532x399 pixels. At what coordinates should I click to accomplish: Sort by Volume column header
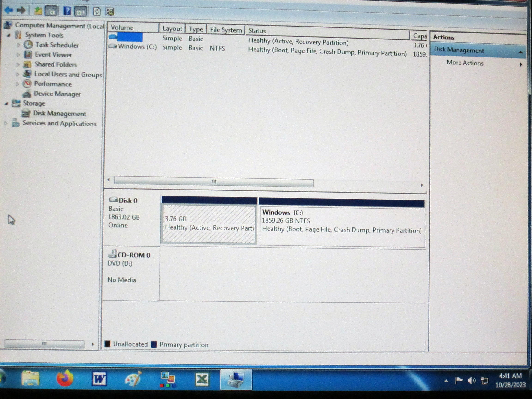[x=133, y=28]
